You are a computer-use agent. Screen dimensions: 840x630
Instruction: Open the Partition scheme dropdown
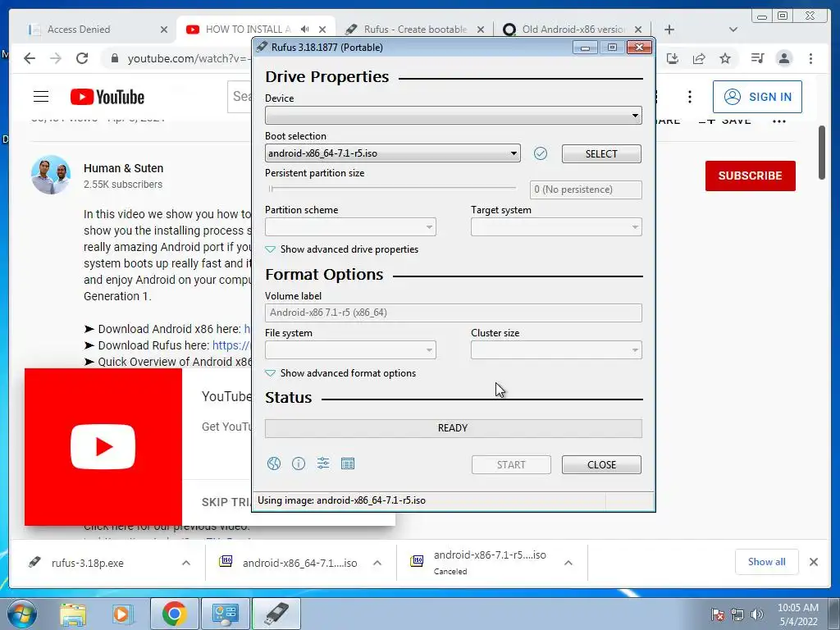pos(350,226)
